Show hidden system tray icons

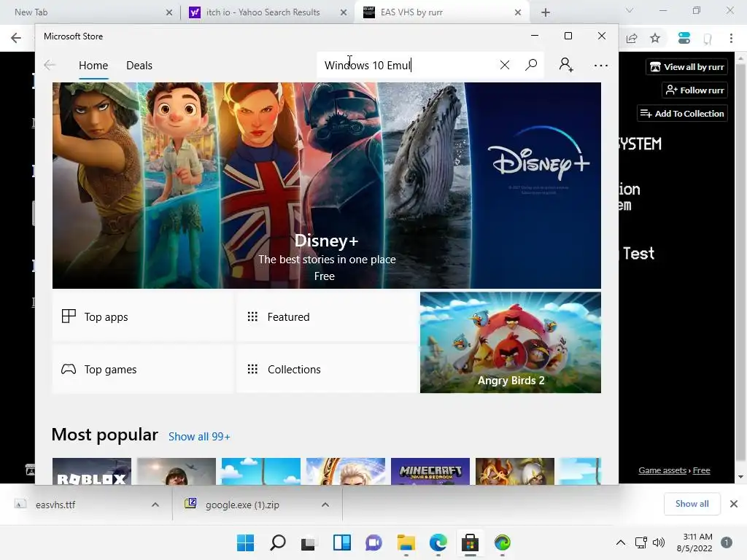pyautogui.click(x=620, y=542)
